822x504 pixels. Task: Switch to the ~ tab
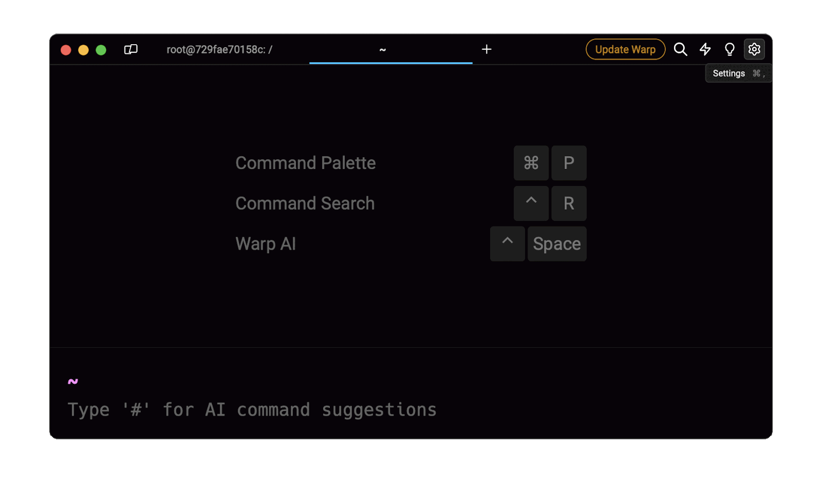[x=382, y=49]
